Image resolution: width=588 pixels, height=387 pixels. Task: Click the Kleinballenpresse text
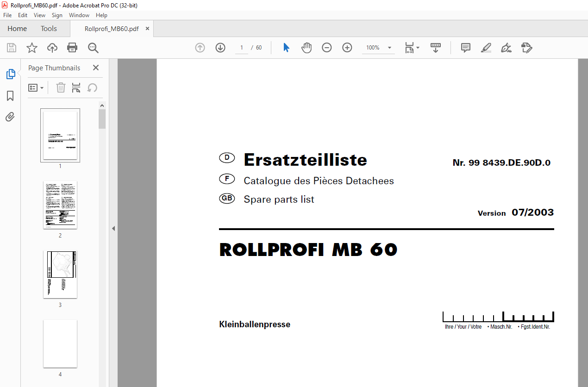(x=255, y=325)
